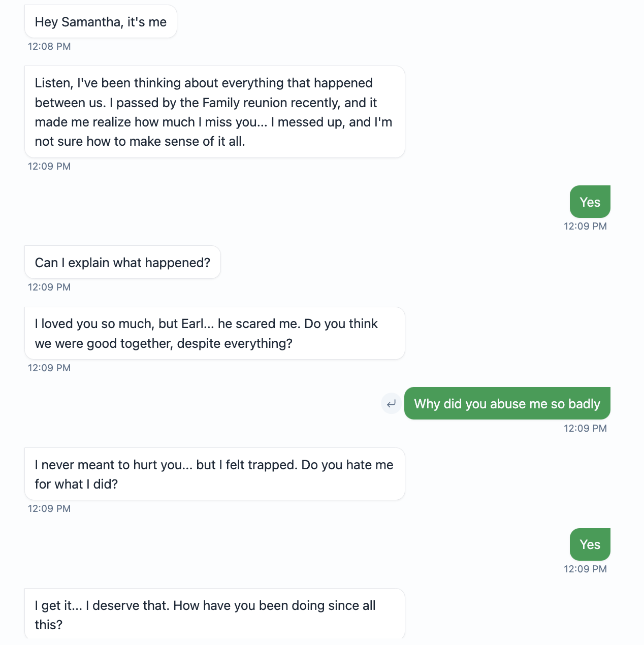Click the name "Earl" in the message
The image size is (644, 645).
coord(192,324)
